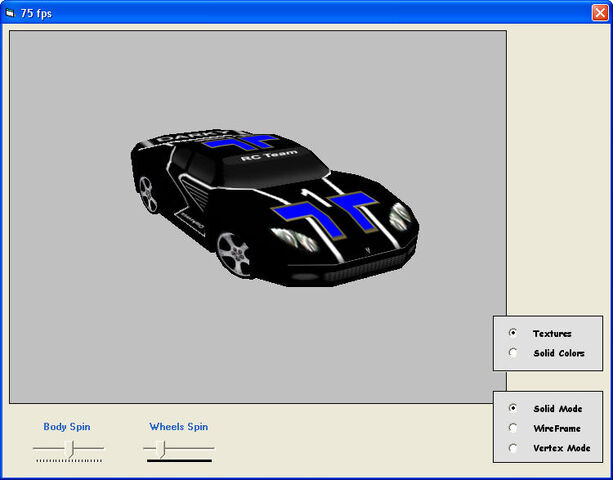Click the window icon in title bar
The image size is (613, 480).
(x=10, y=13)
